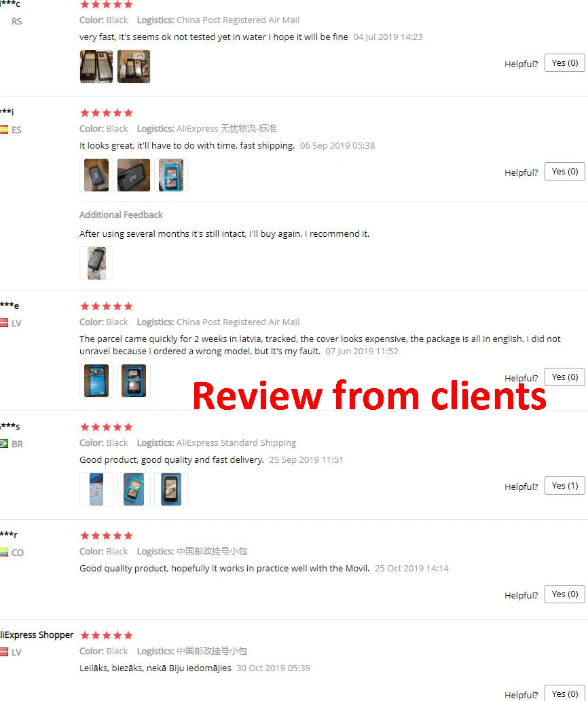Open first photo in the ES review
The image size is (588, 701).
tap(96, 175)
